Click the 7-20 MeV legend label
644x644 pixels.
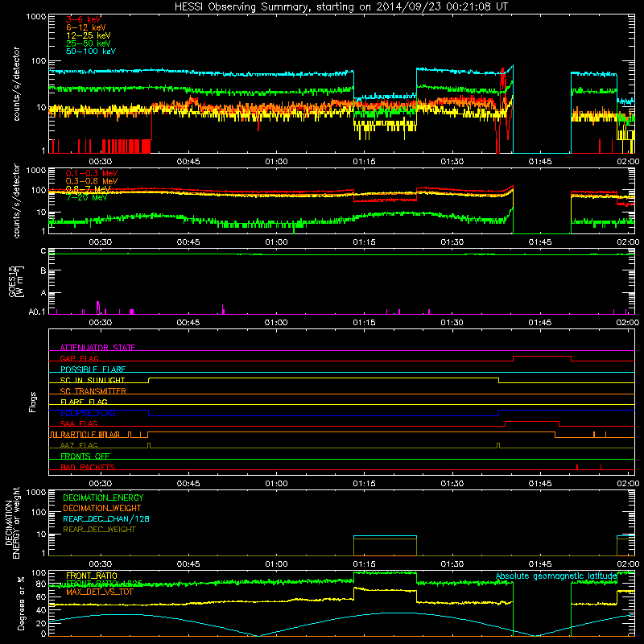pyautogui.click(x=86, y=197)
